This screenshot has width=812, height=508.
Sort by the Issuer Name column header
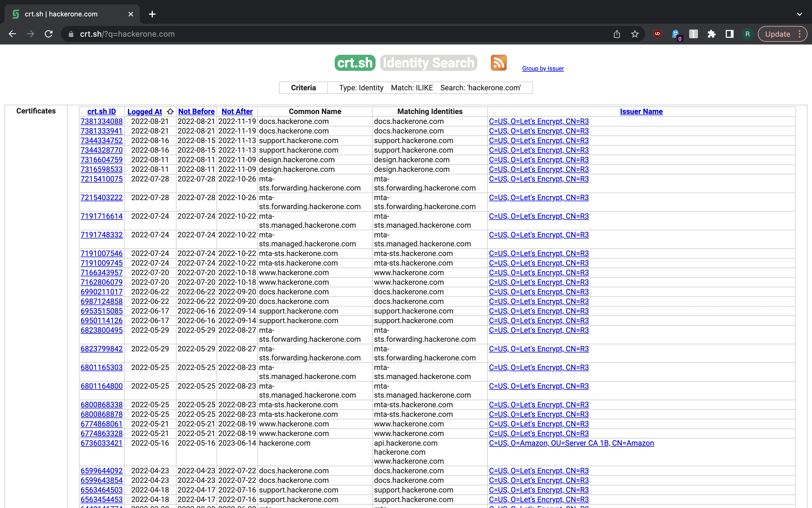[x=641, y=111]
